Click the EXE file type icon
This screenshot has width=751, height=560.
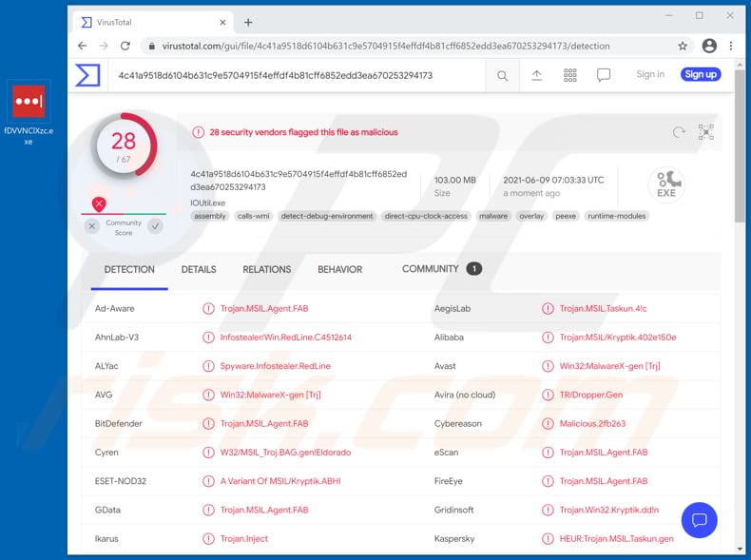(666, 184)
